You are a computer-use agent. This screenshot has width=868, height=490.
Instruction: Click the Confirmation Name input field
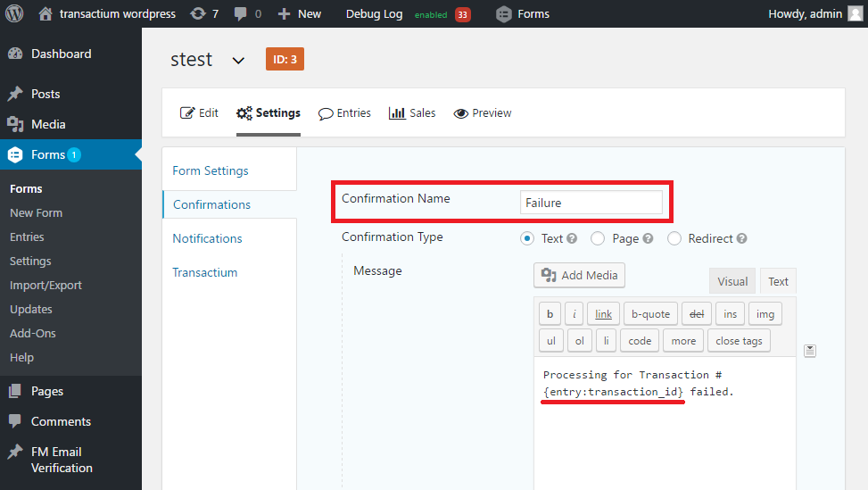pyautogui.click(x=591, y=203)
